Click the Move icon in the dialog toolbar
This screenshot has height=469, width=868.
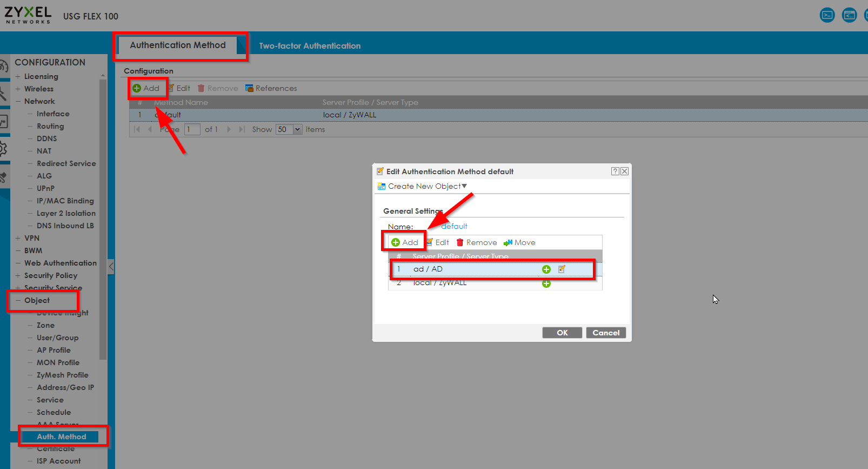click(x=508, y=242)
